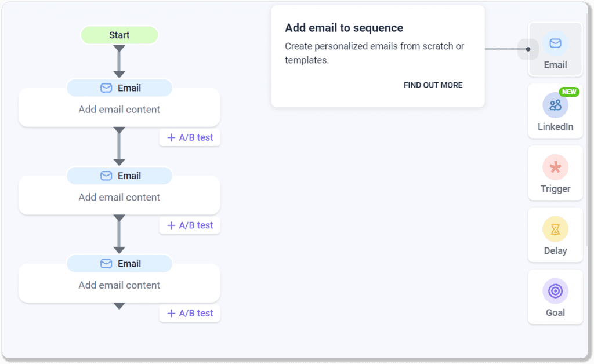594x364 pixels.
Task: Add an A/B test to the first email
Action: (x=190, y=137)
